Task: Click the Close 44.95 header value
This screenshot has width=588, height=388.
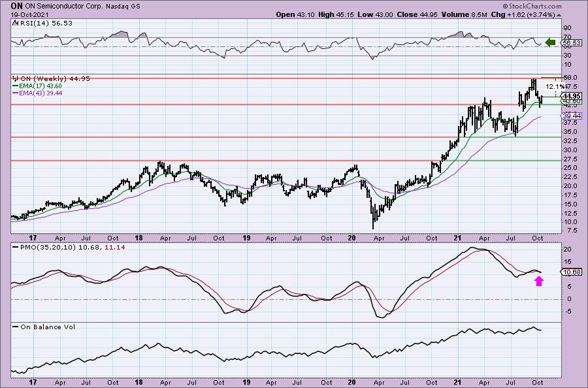Action: [x=417, y=14]
